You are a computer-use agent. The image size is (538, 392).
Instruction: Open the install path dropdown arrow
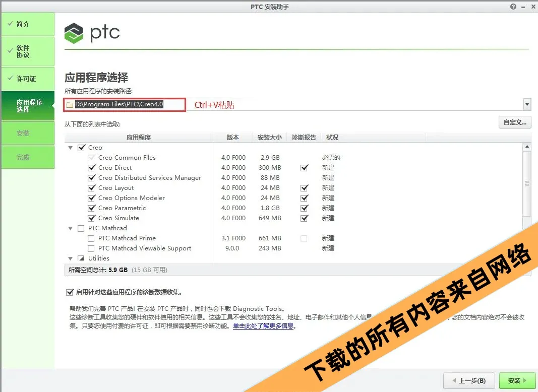click(527, 105)
